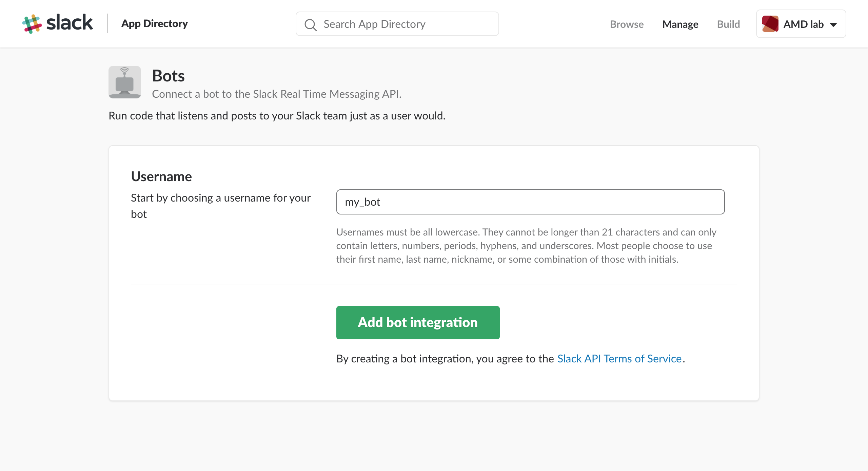The image size is (868, 471).
Task: Click 'Connect a bot to the Slack Real Time Messaging API.'
Action: click(277, 94)
